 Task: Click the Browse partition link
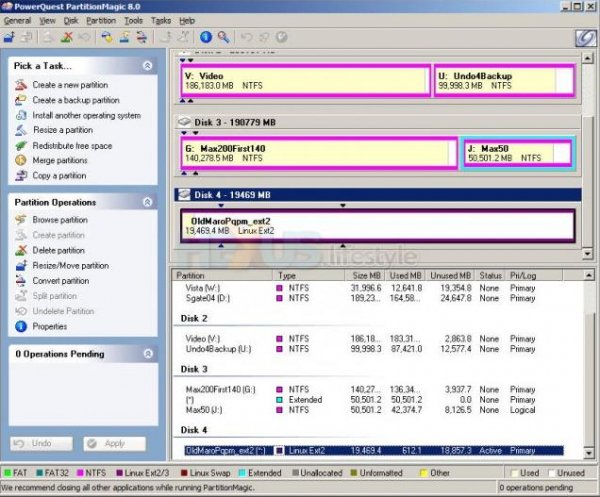pos(60,220)
